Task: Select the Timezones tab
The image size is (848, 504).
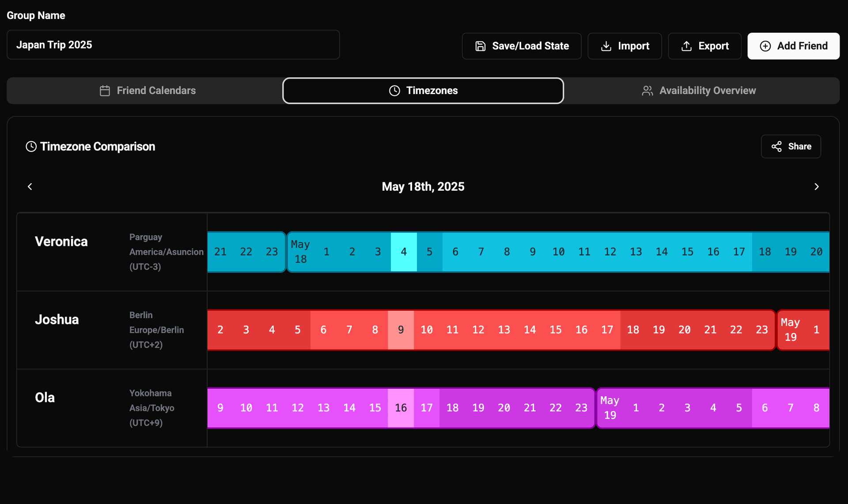Action: 423,90
